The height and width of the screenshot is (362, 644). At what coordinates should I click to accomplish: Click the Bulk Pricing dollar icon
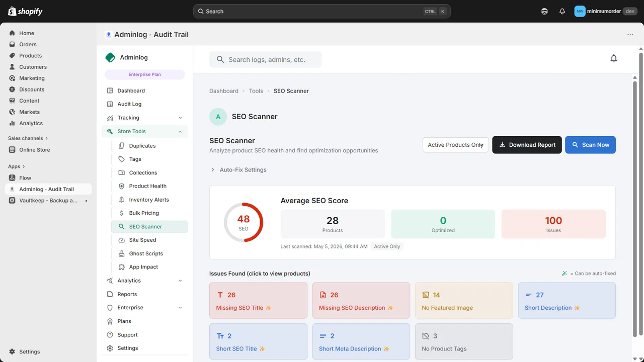[121, 213]
